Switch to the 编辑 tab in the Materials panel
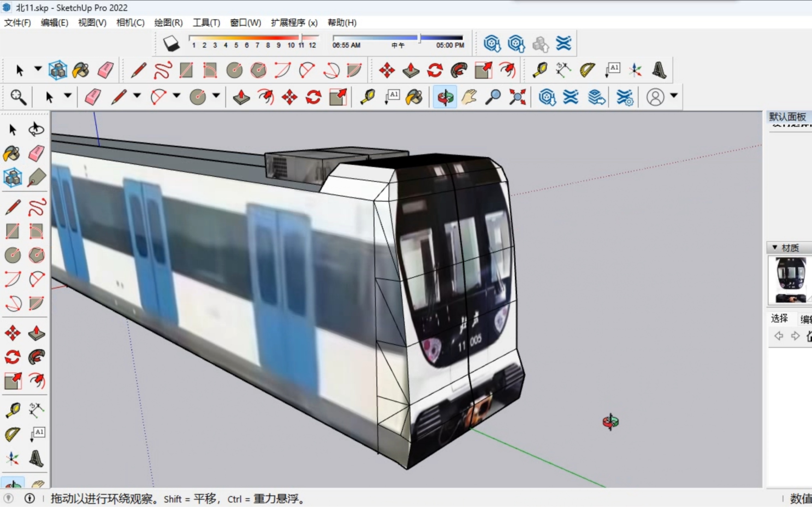812x507 pixels. (805, 319)
